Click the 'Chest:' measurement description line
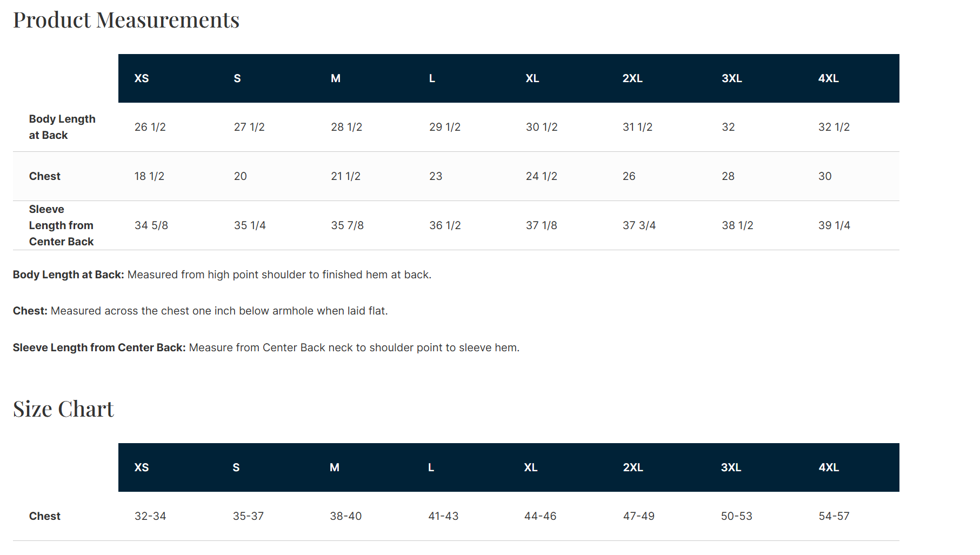The image size is (980, 555). 200,311
